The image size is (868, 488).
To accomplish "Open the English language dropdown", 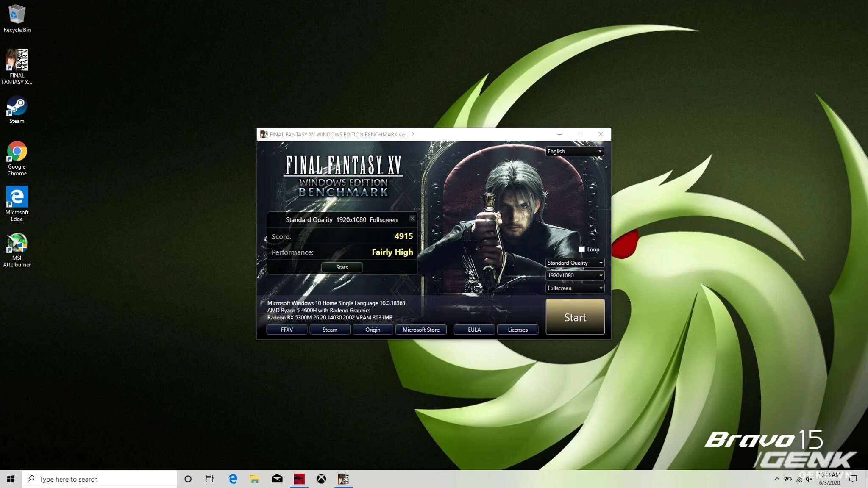I will (x=574, y=151).
